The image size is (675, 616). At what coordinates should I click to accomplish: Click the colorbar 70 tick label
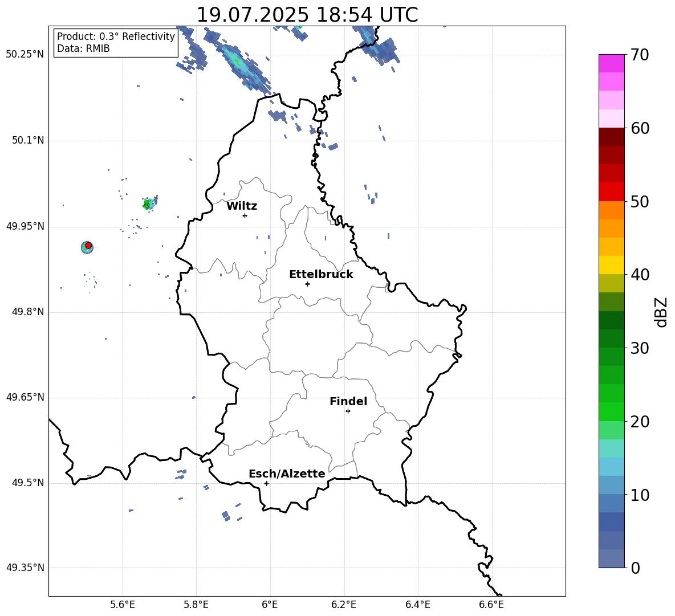[640, 55]
